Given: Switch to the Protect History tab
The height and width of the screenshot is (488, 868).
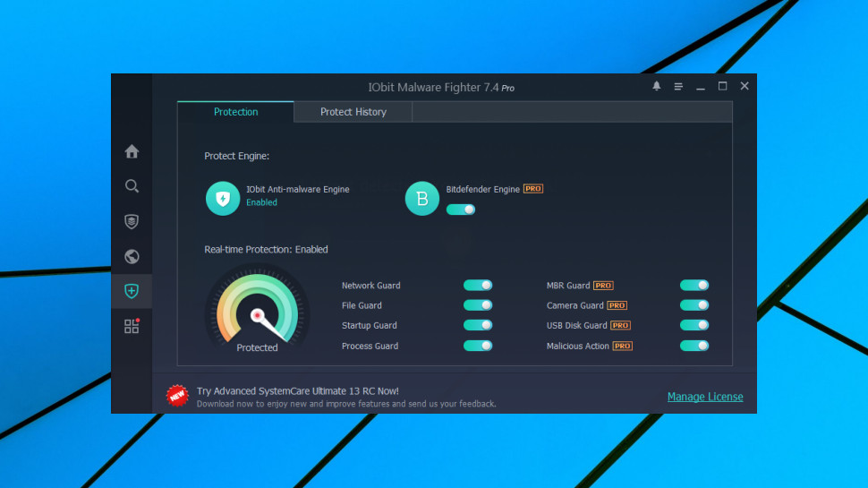Looking at the screenshot, I should pos(353,112).
